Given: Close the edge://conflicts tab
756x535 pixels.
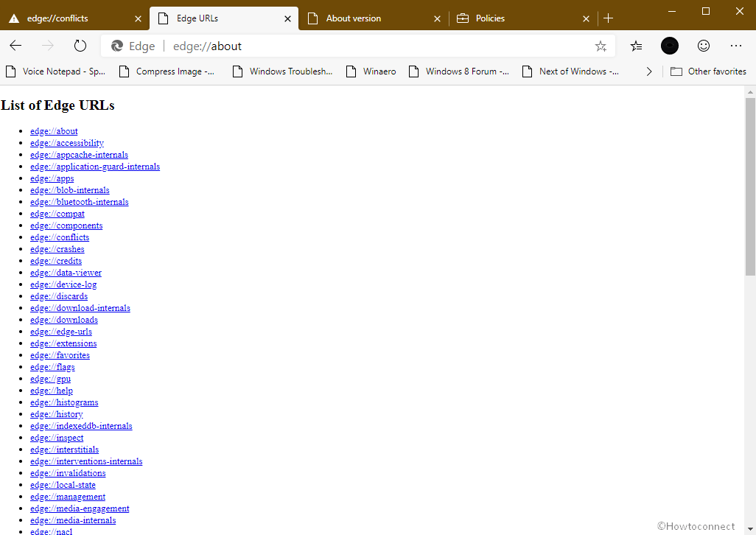Looking at the screenshot, I should [138, 19].
